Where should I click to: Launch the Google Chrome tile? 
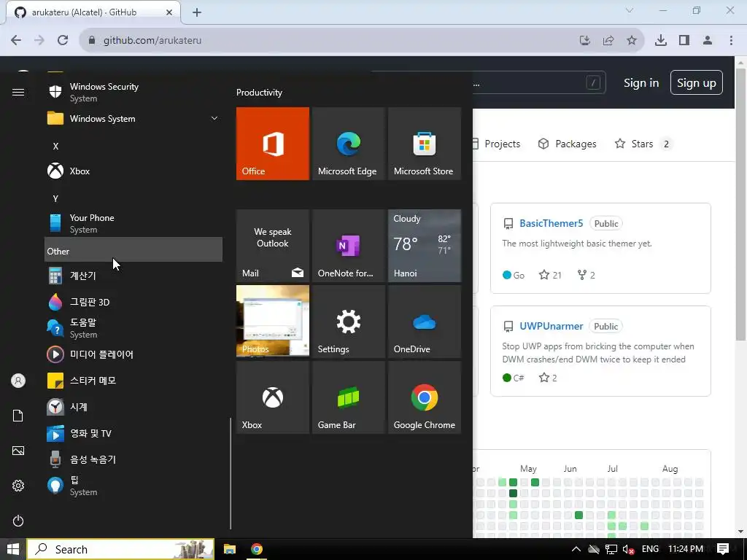pos(425,397)
